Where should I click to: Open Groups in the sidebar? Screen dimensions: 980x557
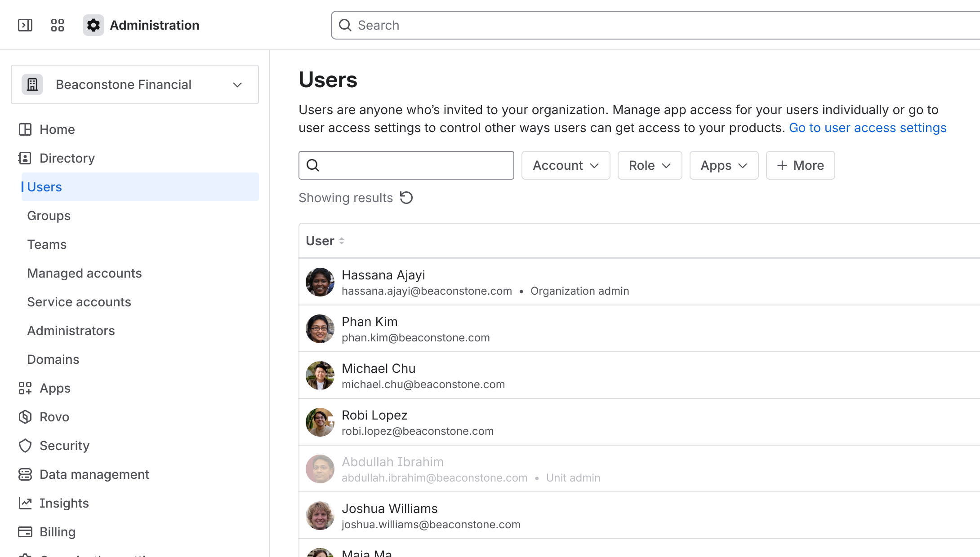pos(49,216)
